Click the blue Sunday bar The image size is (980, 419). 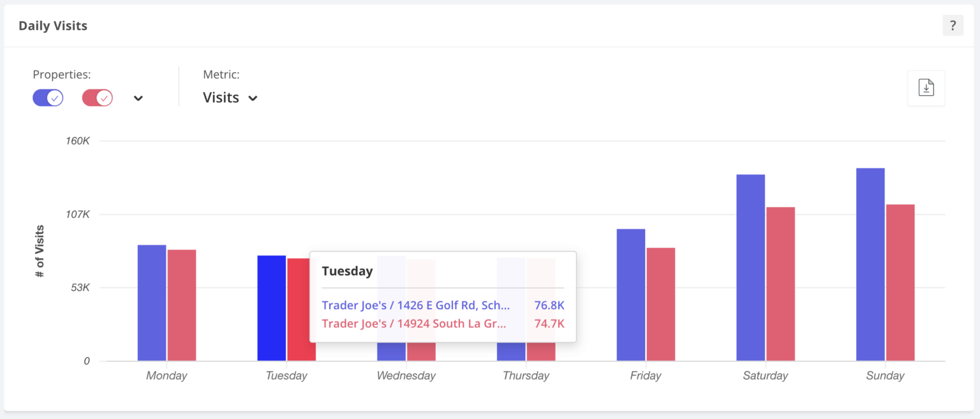pyautogui.click(x=870, y=264)
